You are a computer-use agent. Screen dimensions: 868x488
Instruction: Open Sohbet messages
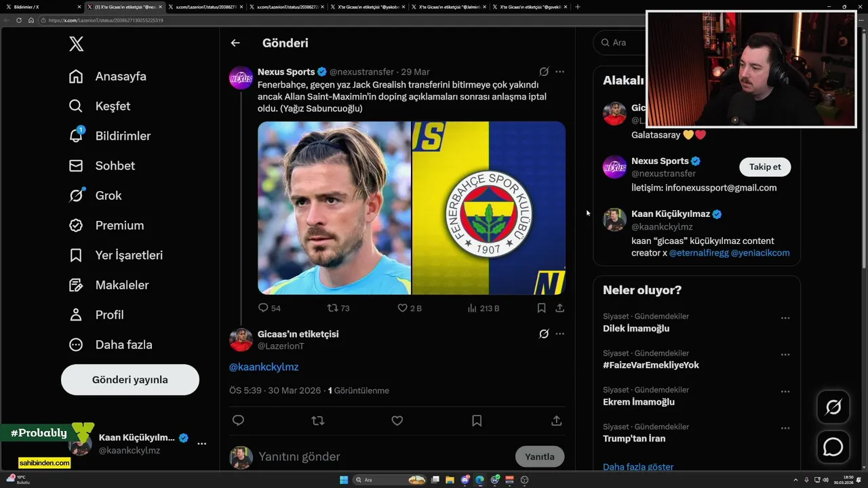(x=102, y=166)
